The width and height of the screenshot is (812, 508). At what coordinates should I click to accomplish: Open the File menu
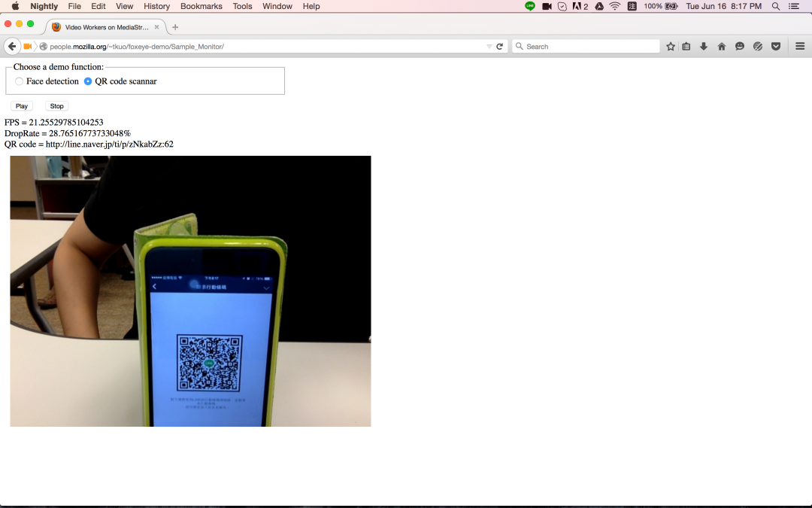(74, 6)
